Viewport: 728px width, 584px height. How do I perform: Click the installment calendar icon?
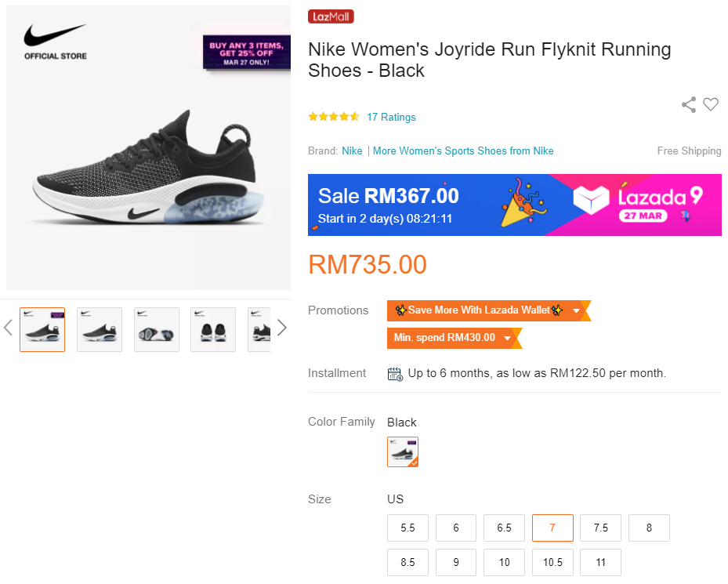click(395, 374)
